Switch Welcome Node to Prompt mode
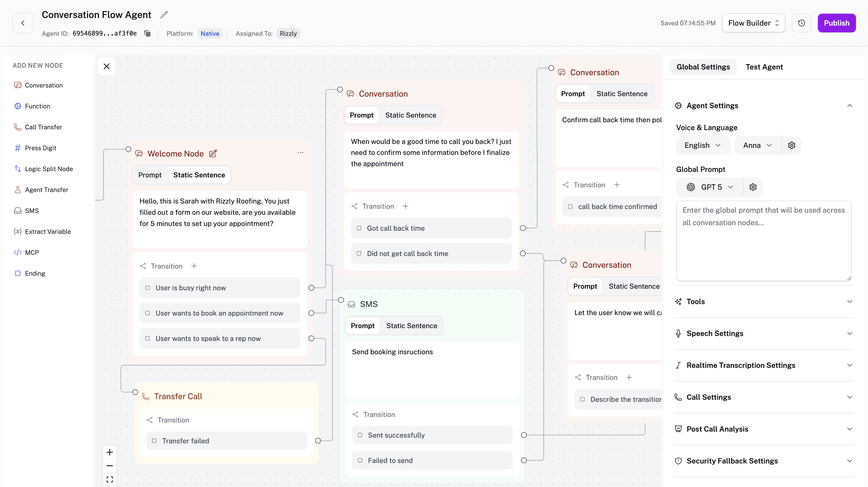868x487 pixels. point(150,175)
